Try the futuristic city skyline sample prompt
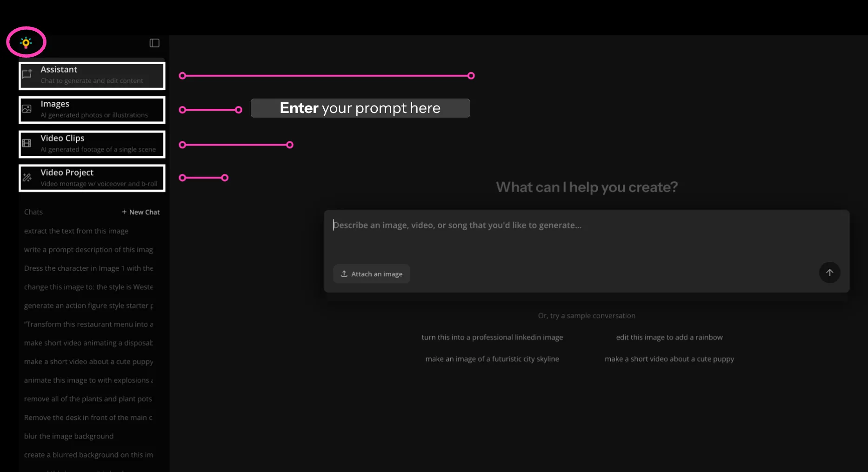868x472 pixels. click(492, 359)
